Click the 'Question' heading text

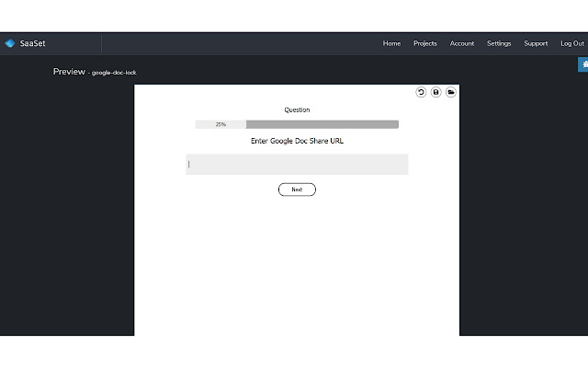click(x=297, y=109)
